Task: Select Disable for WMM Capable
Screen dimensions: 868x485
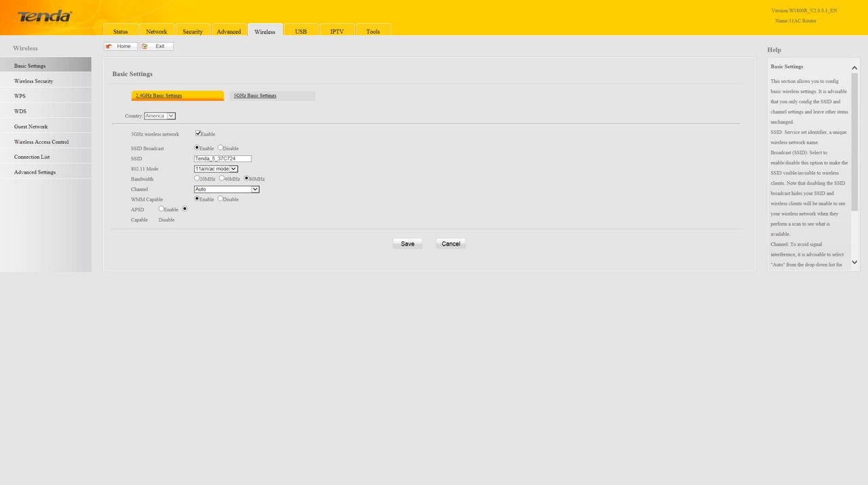Action: [220, 199]
